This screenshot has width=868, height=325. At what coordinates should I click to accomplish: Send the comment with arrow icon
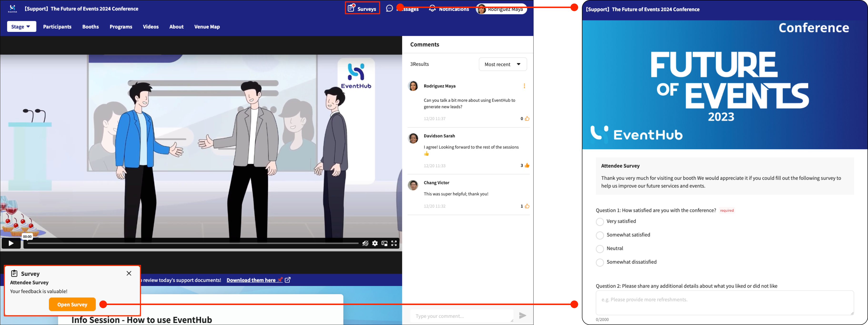pyautogui.click(x=523, y=315)
